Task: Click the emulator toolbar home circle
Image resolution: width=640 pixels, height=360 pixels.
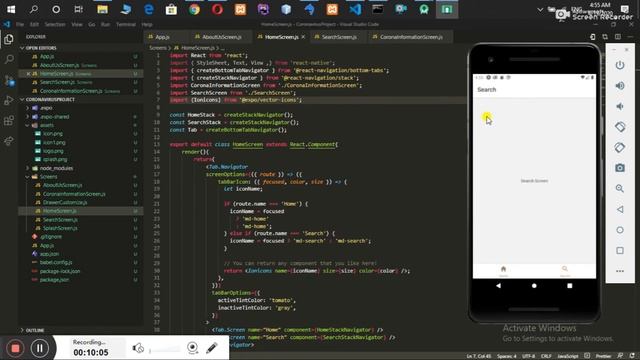Action: (x=620, y=230)
